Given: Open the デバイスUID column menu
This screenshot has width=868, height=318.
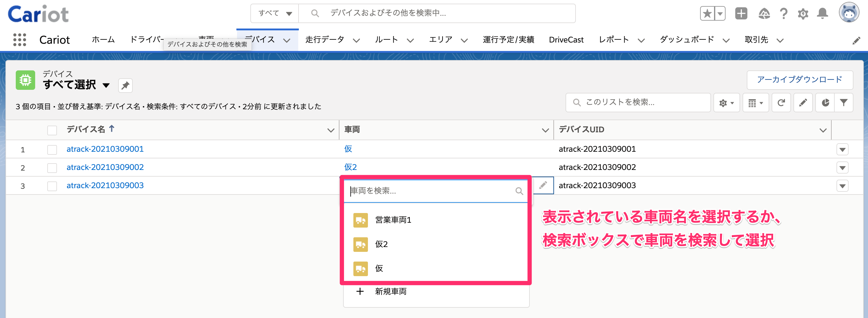Looking at the screenshot, I should [823, 130].
